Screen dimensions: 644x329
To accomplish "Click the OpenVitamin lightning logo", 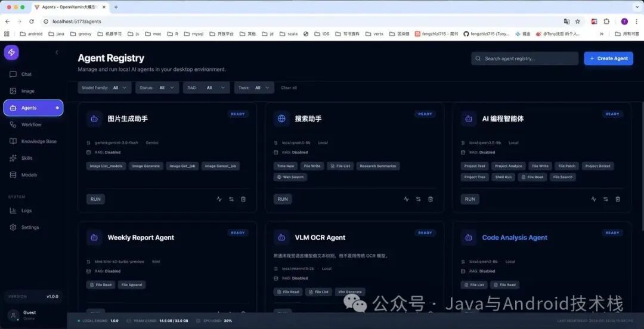I will tap(11, 52).
